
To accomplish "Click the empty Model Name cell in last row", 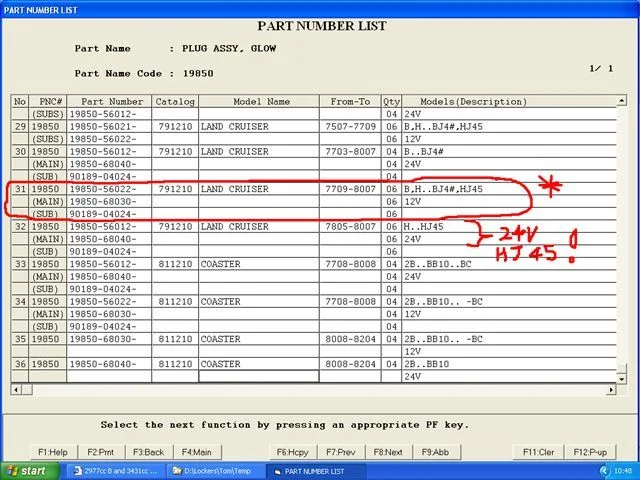I will [259, 377].
